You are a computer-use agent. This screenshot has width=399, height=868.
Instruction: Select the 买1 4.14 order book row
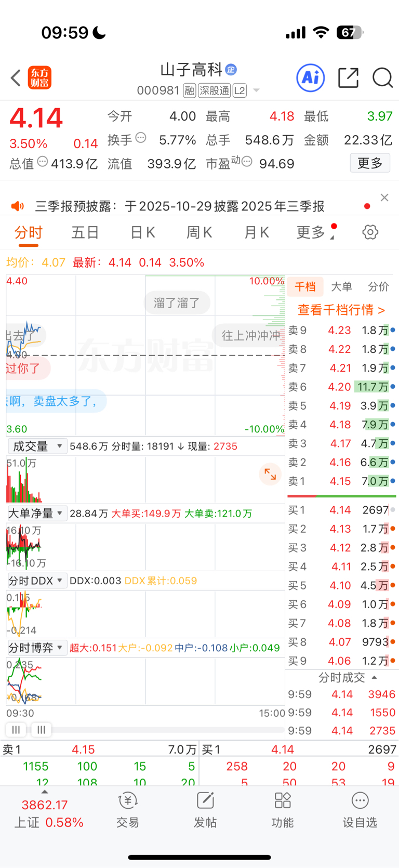point(341,510)
